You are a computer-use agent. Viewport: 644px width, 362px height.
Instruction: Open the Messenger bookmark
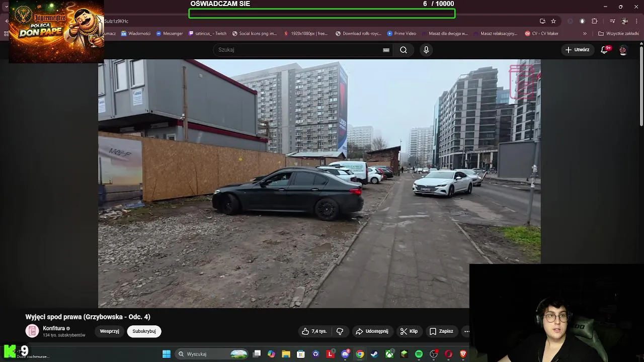click(x=169, y=34)
